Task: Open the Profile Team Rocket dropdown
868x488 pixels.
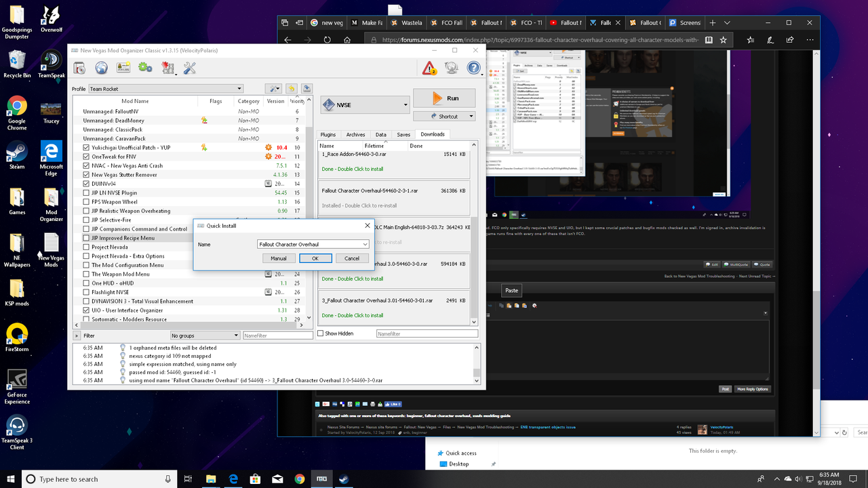Action: point(165,89)
